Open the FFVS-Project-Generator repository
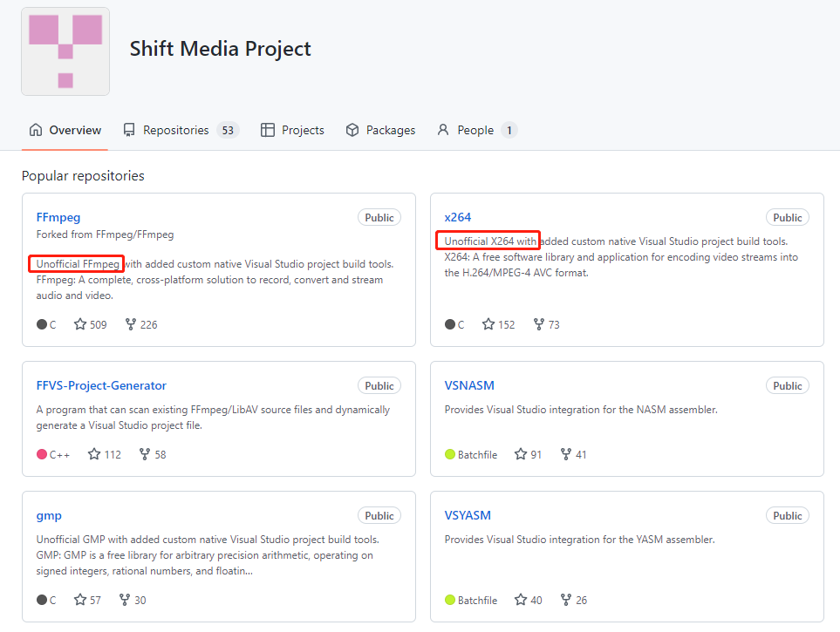 point(101,385)
